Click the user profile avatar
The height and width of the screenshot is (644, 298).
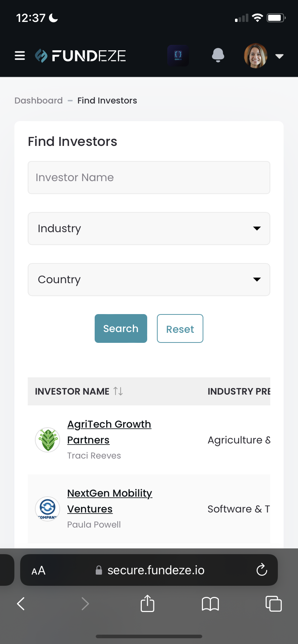[x=256, y=56]
